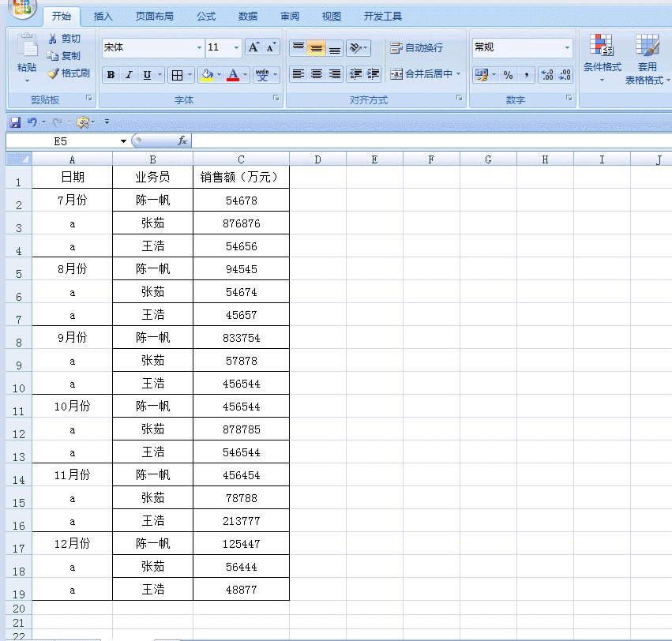Apply the red font color A
Viewport: 672px width, 641px height.
(233, 75)
